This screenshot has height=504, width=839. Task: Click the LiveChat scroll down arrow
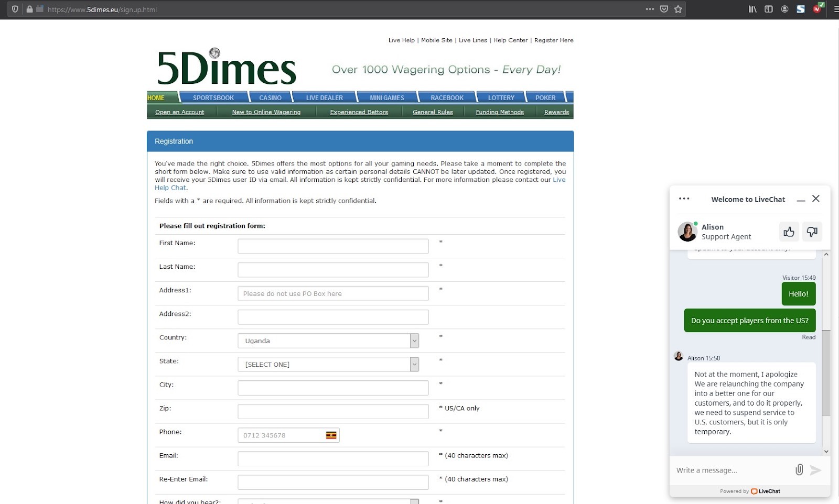point(826,451)
